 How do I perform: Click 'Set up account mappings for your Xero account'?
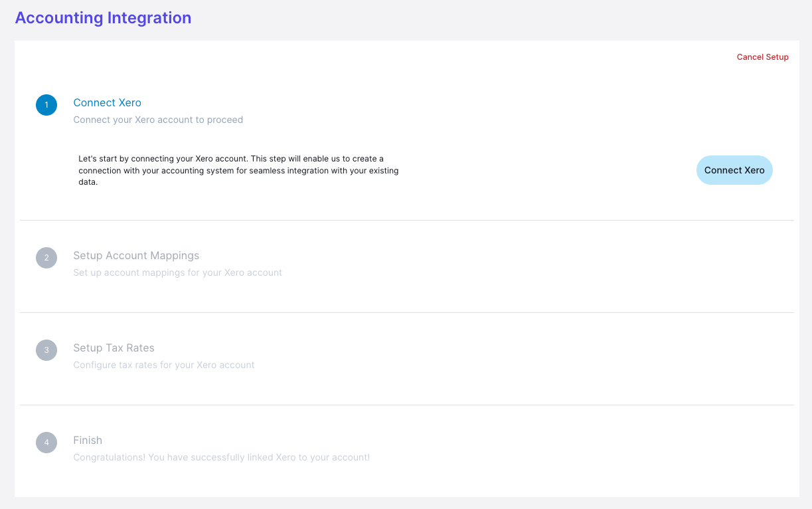tap(177, 272)
